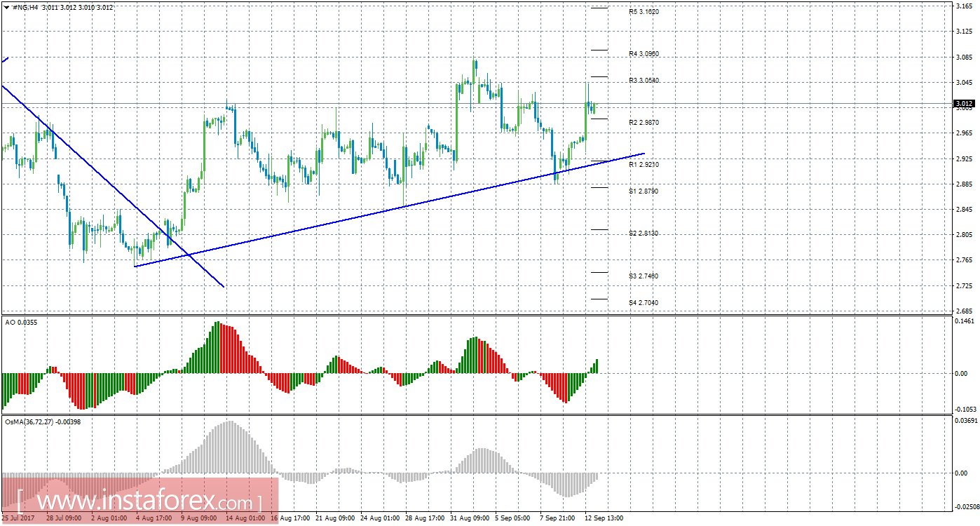Click the 2.805 price scale value

click(963, 235)
